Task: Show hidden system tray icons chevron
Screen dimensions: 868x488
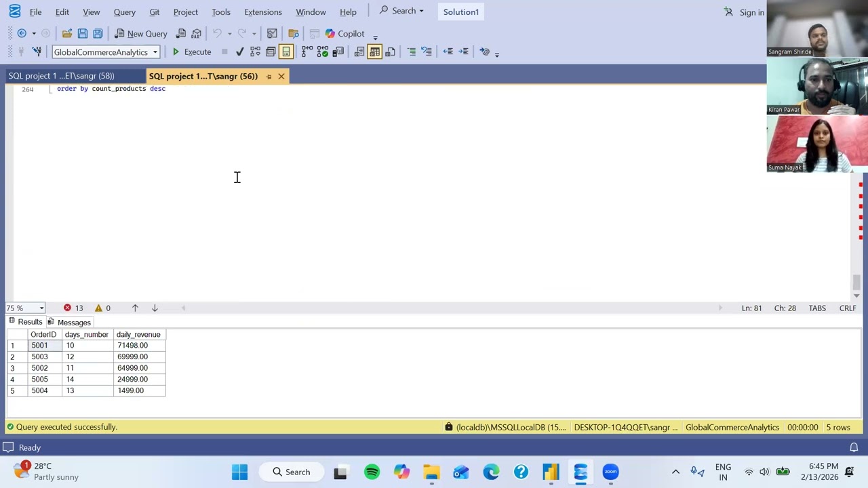Action: [x=675, y=472]
